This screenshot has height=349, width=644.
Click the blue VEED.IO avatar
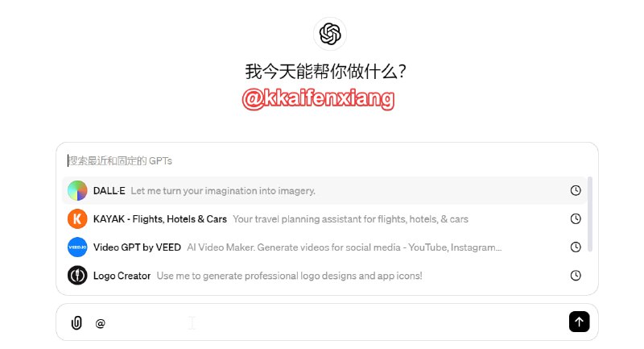[77, 247]
